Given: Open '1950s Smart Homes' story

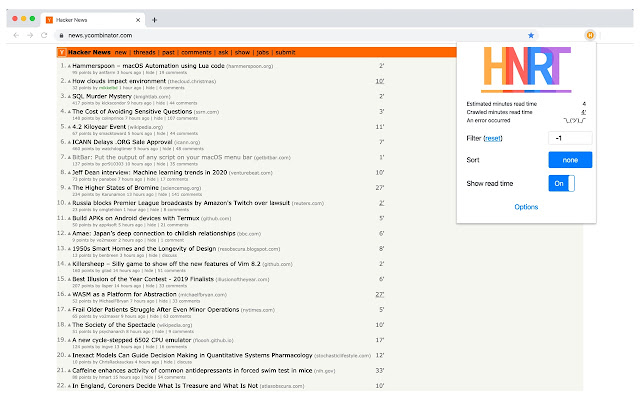Looking at the screenshot, I should click(144, 249).
